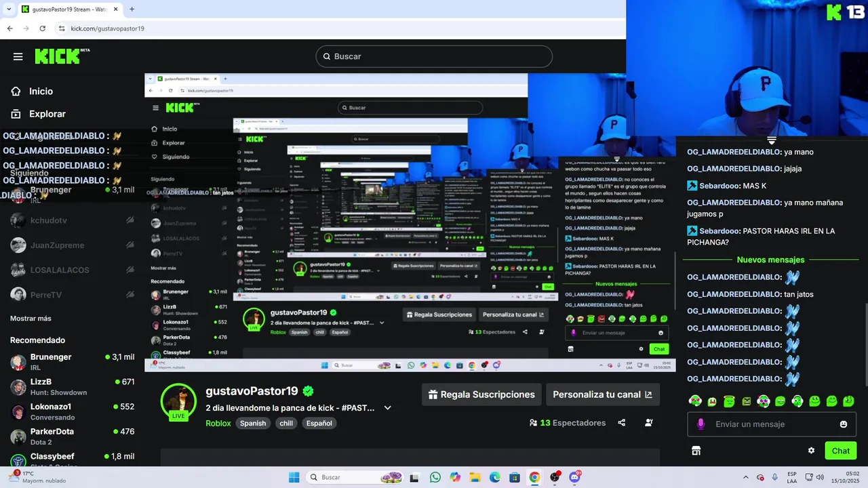Click gustavoPastor19 LIVE avatar
Screen dimensions: 868x488
coord(178,401)
